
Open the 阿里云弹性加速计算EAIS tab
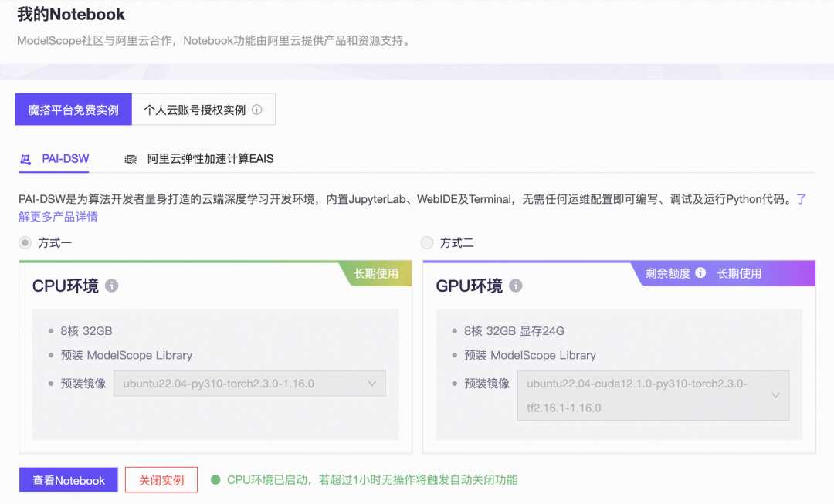click(199, 159)
